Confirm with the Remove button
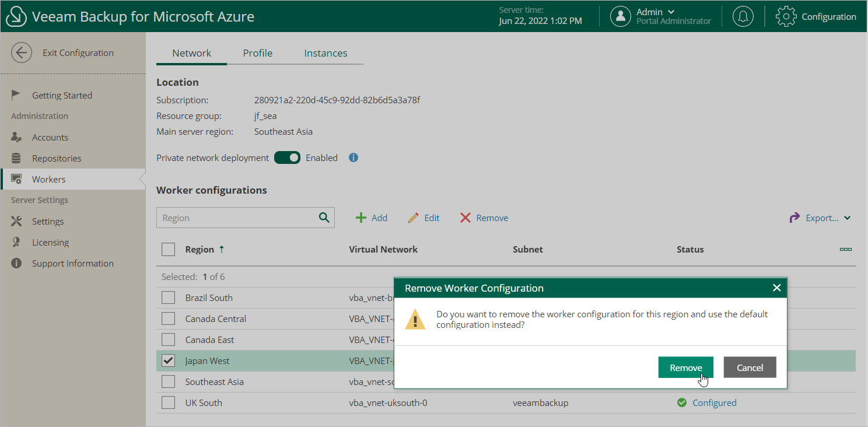Viewport: 868px width, 427px height. 685,367
